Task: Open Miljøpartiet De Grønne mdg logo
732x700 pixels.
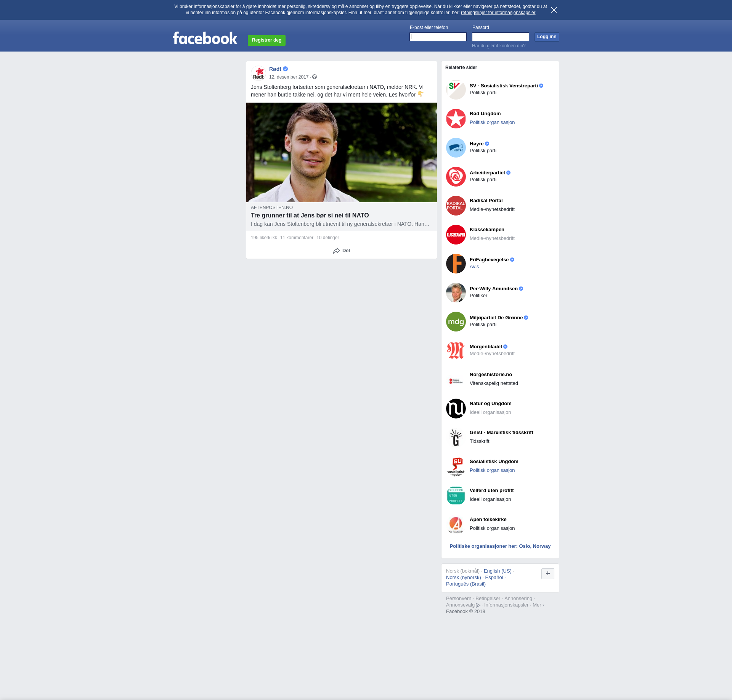Action: [x=456, y=322]
